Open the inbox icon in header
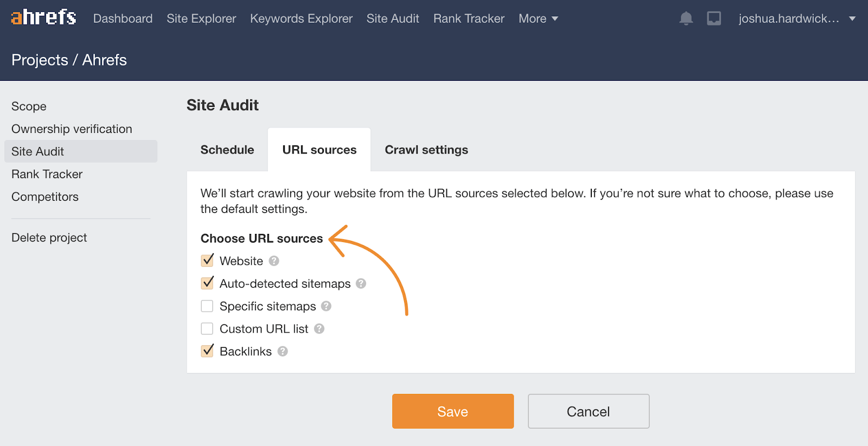868x446 pixels. point(714,18)
